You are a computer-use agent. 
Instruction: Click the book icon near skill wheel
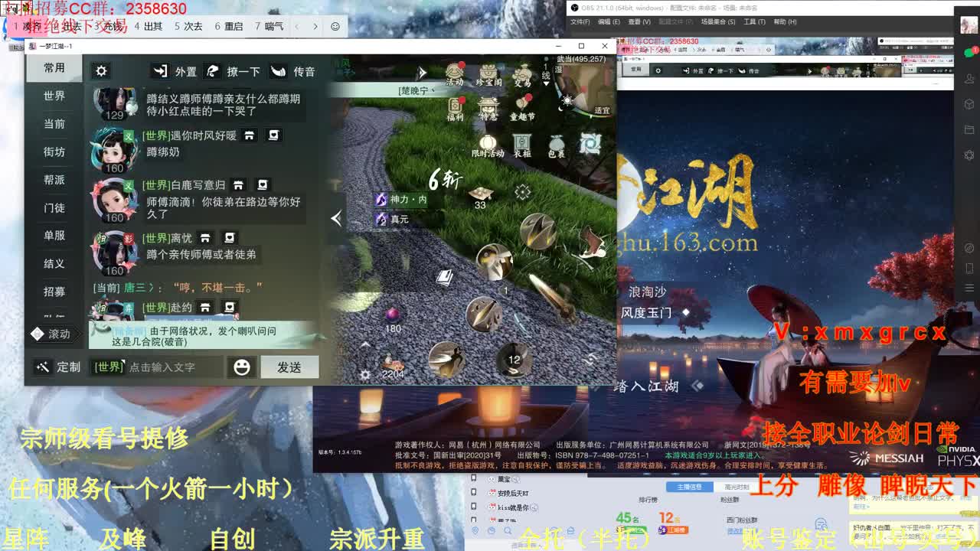click(x=444, y=277)
